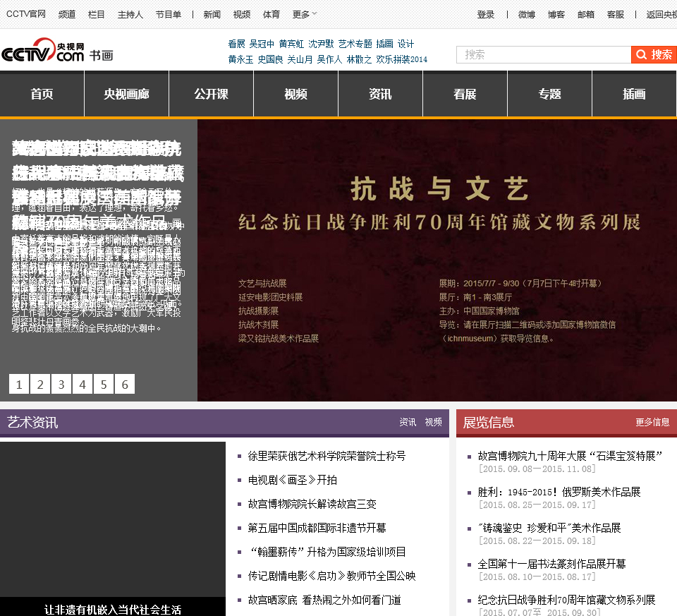Open 传记剧情电影《启功》教师节全国公映 article
This screenshot has width=677, height=616.
point(331,576)
